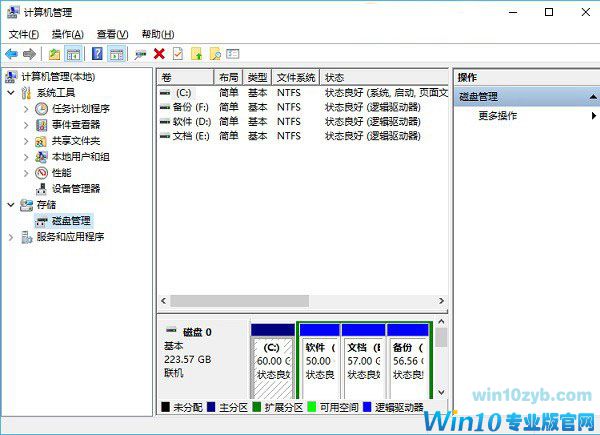Click the Up one level folder icon
The width and height of the screenshot is (600, 435).
click(54, 53)
